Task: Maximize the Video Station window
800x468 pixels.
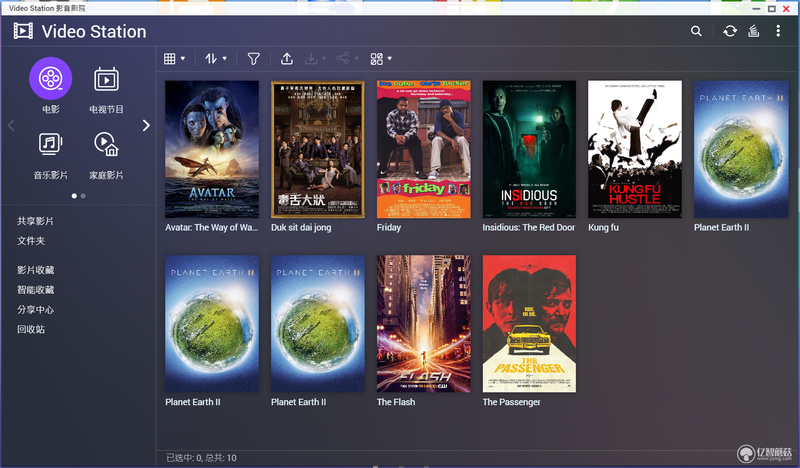Action: pos(771,9)
